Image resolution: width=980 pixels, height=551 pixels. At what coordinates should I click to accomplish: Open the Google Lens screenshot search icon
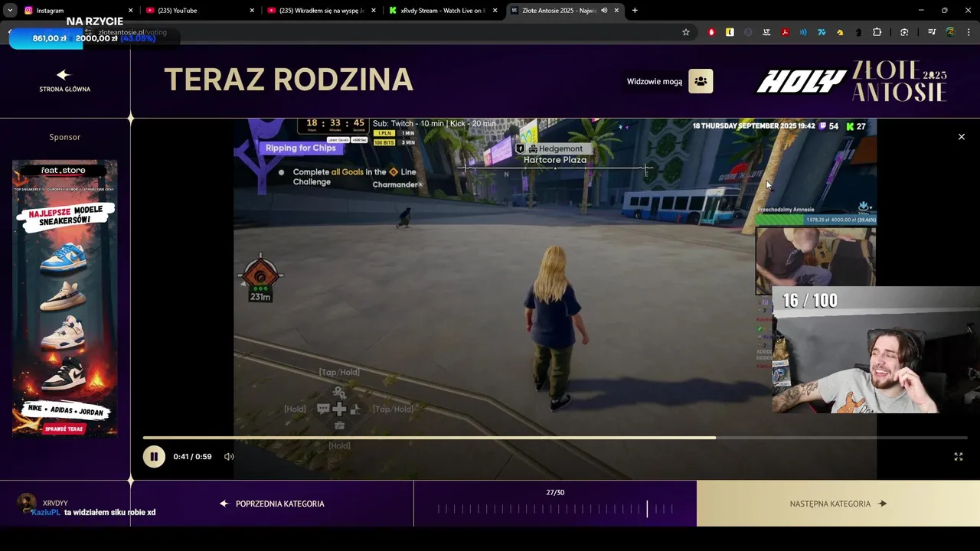[x=904, y=32]
